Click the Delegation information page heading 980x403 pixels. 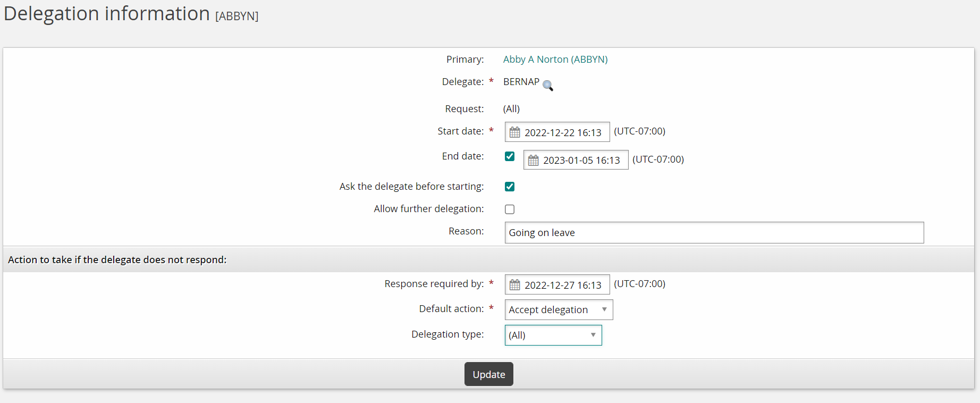(107, 14)
